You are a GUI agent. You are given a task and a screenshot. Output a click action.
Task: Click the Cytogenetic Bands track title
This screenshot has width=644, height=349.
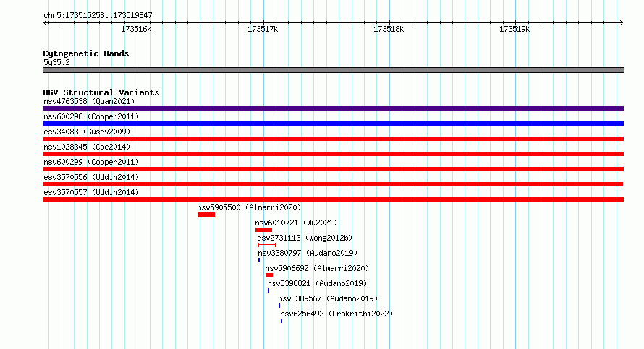[x=86, y=53]
